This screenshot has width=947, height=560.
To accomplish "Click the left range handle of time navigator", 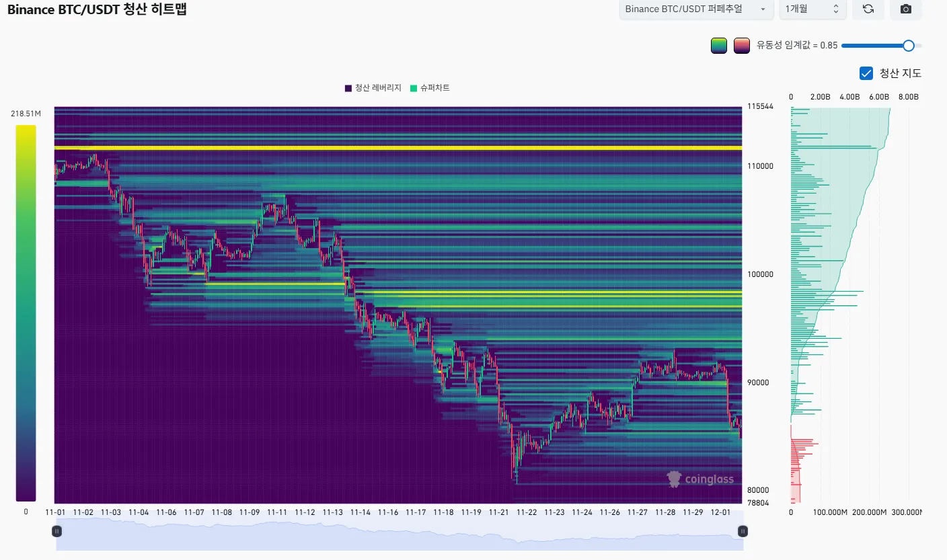I will [57, 531].
